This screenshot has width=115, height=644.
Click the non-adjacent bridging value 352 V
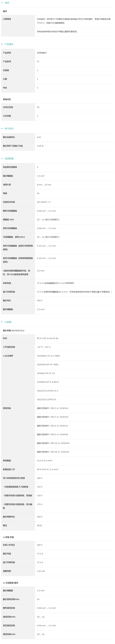[40, 487]
